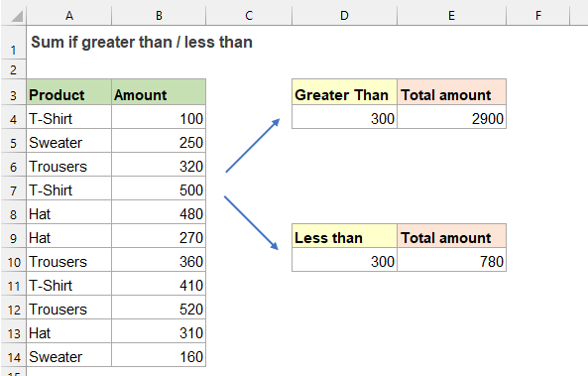This screenshot has width=588, height=376.
Task: Select column A header
Action: click(x=69, y=16)
